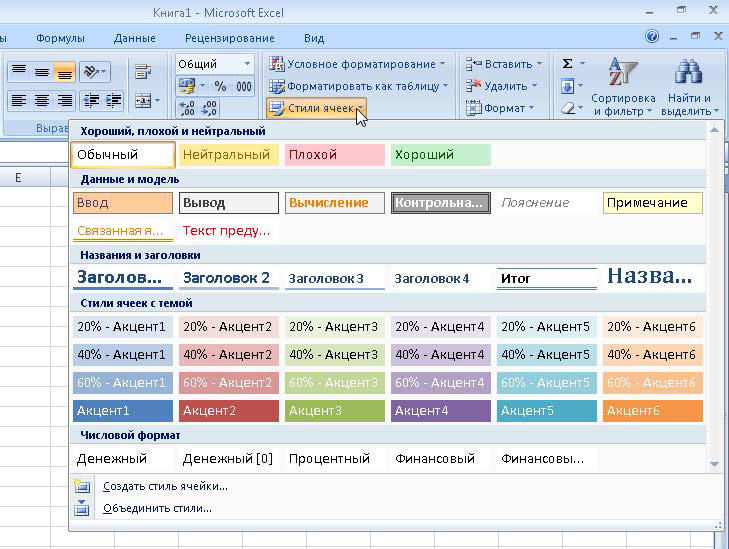Screen dimensions: 729x549
Task: Open the Данные ribbon tab
Action: [x=134, y=38]
